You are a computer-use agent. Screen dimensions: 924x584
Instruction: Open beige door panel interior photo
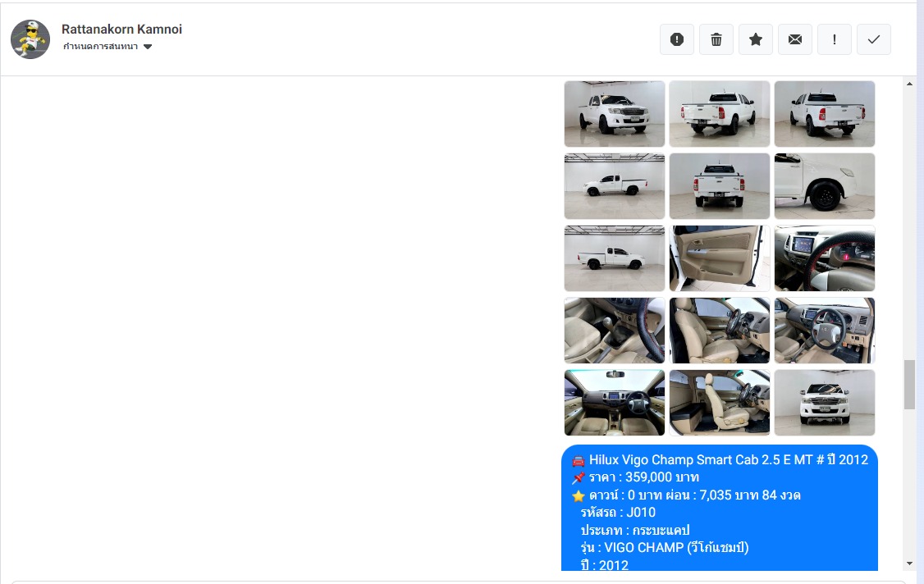[x=720, y=258]
